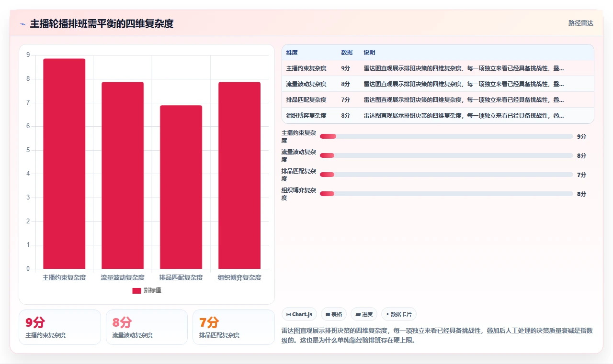The width and height of the screenshot is (613, 364).
Task: Click the 排品匹配复杂度 bar in chart
Action: click(x=181, y=187)
